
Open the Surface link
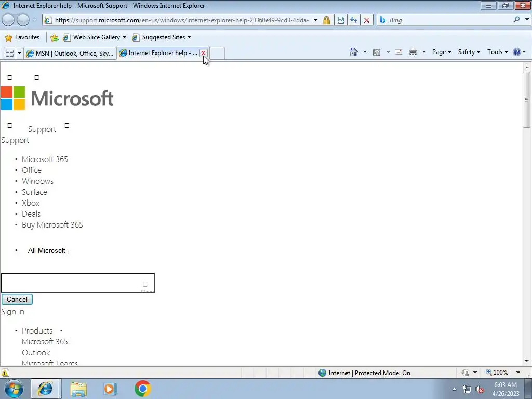click(34, 192)
